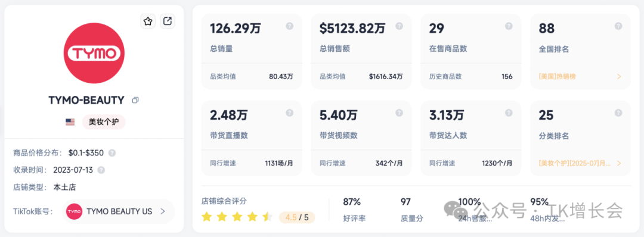Click help icon next to 商品价格分布

[112, 153]
